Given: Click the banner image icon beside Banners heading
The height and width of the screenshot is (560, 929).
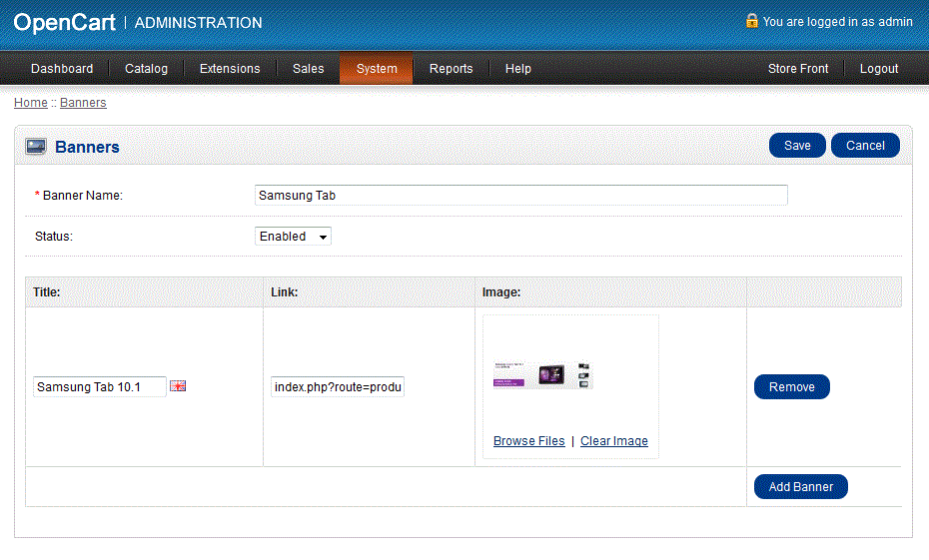Looking at the screenshot, I should tap(36, 147).
